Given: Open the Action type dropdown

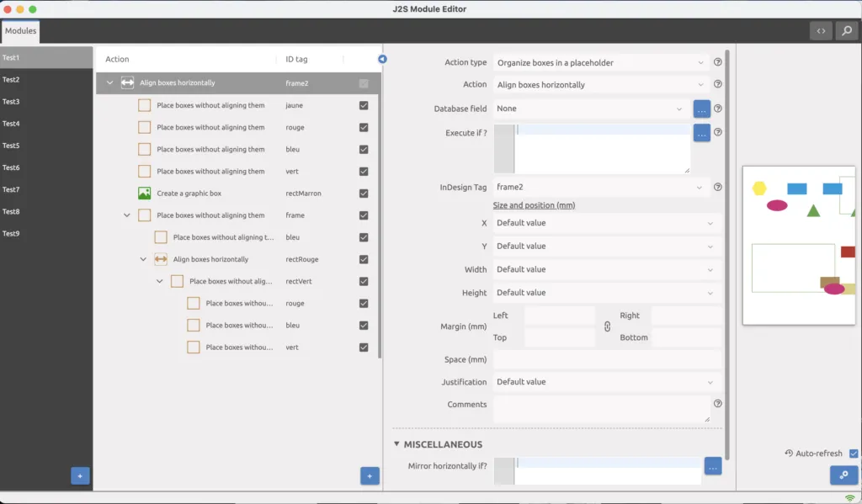Looking at the screenshot, I should tap(601, 62).
